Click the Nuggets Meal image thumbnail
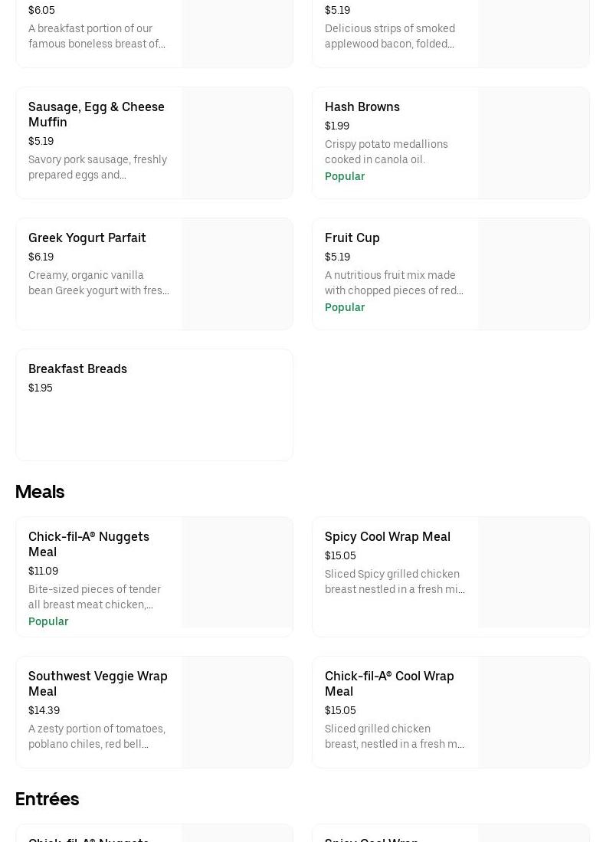 [237, 573]
